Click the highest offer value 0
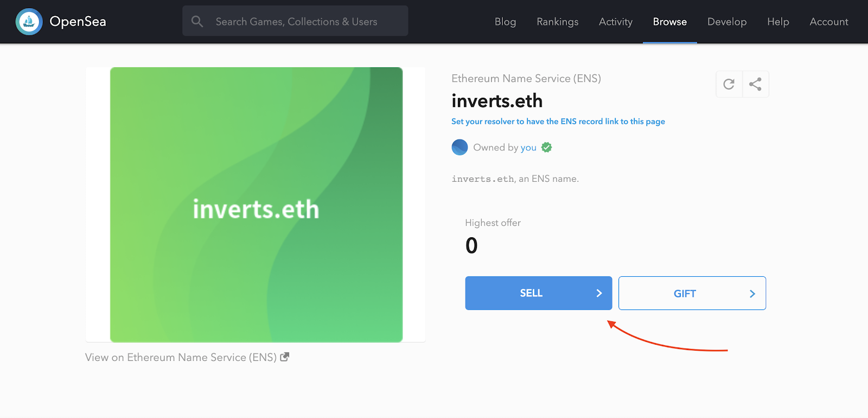This screenshot has height=418, width=868. pyautogui.click(x=471, y=245)
